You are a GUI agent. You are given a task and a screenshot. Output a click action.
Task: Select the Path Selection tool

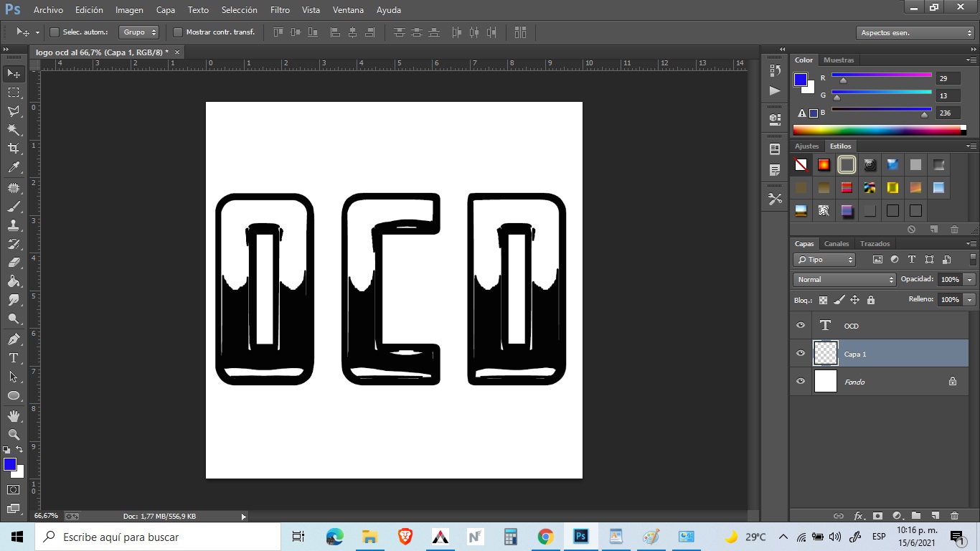(14, 377)
